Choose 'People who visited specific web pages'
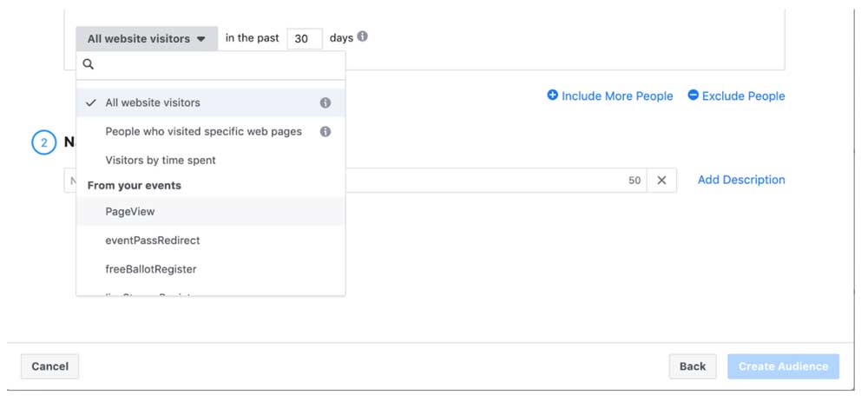The height and width of the screenshot is (402, 868). (203, 132)
